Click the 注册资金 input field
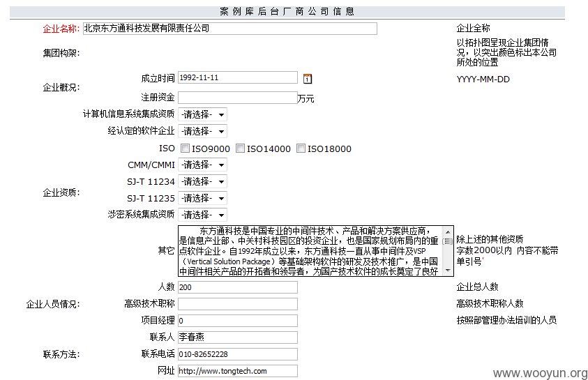Screen dimensions: 588x380 [238, 98]
